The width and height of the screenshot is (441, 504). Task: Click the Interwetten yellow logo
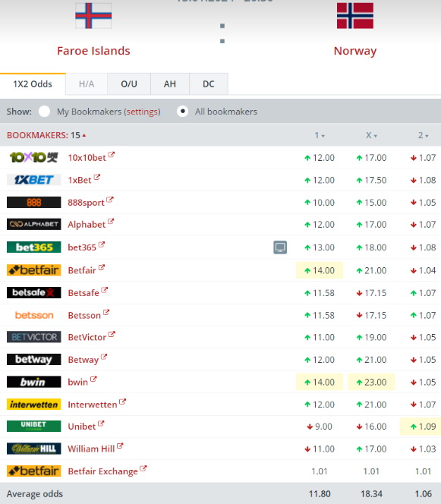pyautogui.click(x=33, y=405)
